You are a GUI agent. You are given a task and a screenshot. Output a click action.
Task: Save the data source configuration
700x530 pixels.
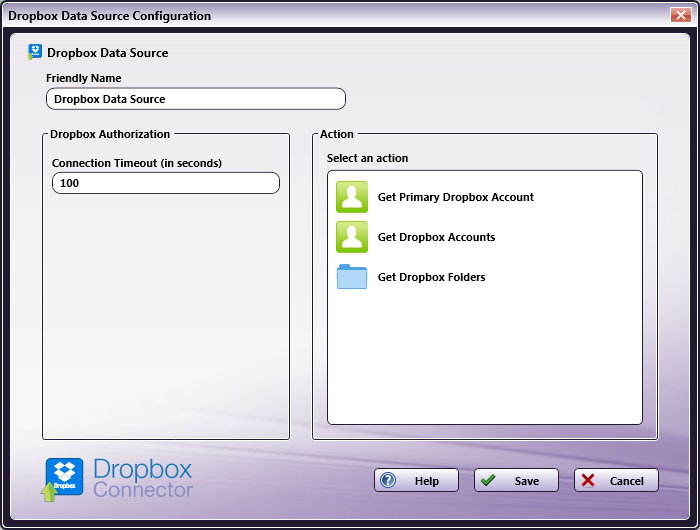[x=516, y=480]
